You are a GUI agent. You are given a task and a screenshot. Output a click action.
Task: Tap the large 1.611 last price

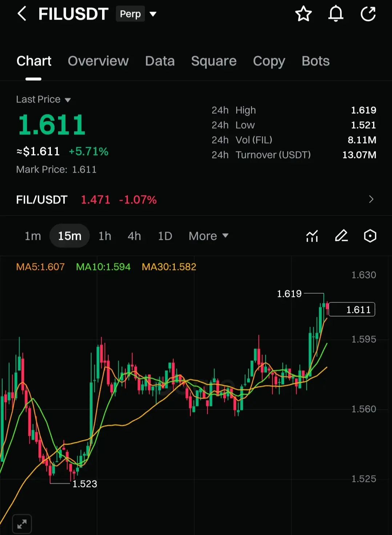(x=52, y=125)
